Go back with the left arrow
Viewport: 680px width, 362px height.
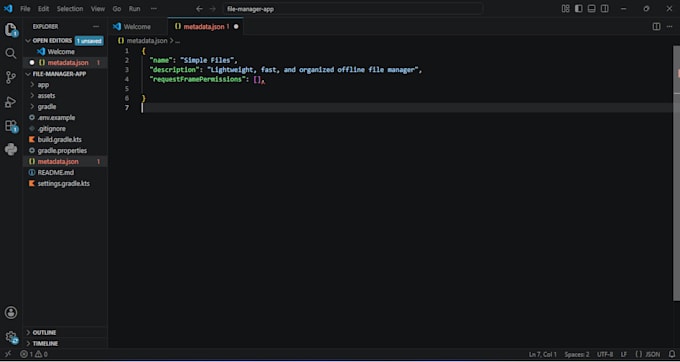pyautogui.click(x=199, y=9)
